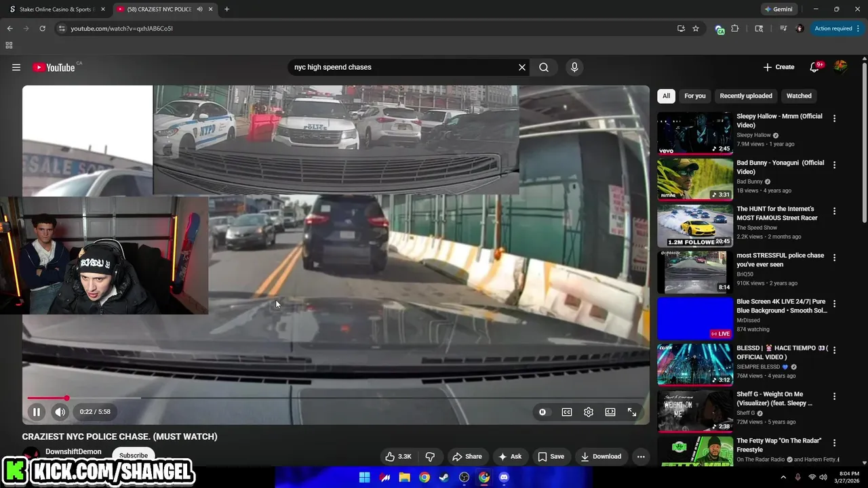Viewport: 868px width, 488px height.
Task: Open DownshiftDemon channel name link
Action: click(x=73, y=452)
